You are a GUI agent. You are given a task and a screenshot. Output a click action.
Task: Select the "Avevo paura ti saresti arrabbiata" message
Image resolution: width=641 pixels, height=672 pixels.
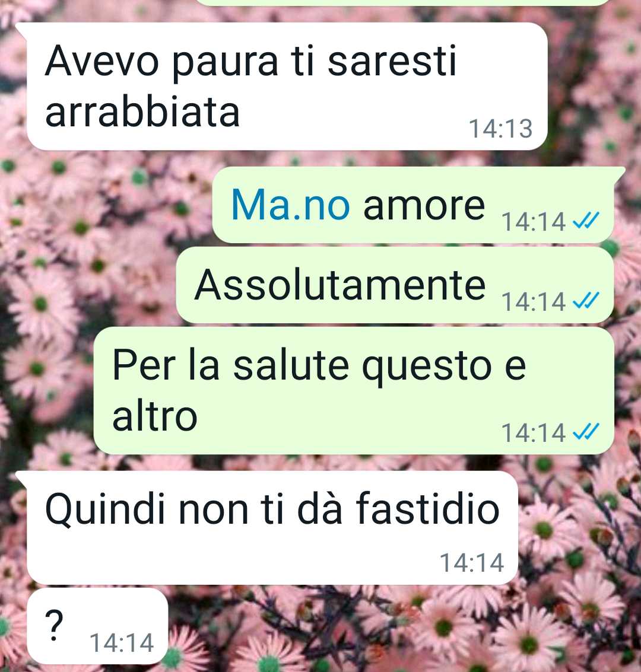pos(287,86)
